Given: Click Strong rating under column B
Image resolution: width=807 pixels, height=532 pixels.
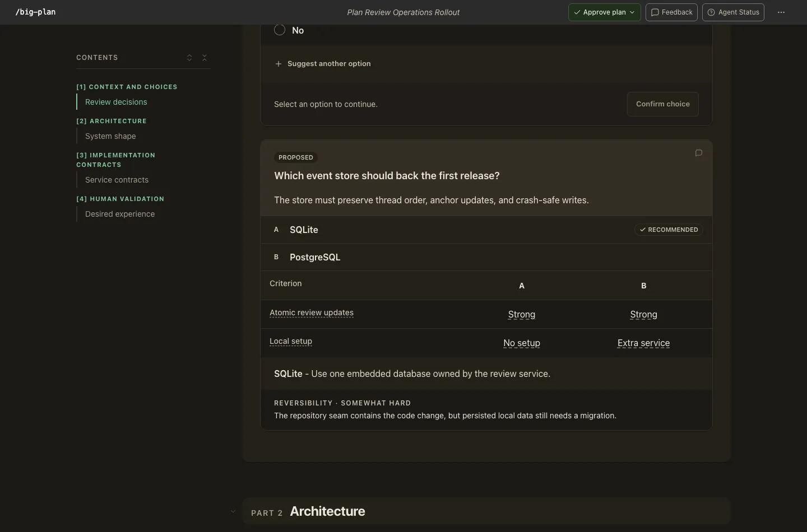Looking at the screenshot, I should coord(643,315).
